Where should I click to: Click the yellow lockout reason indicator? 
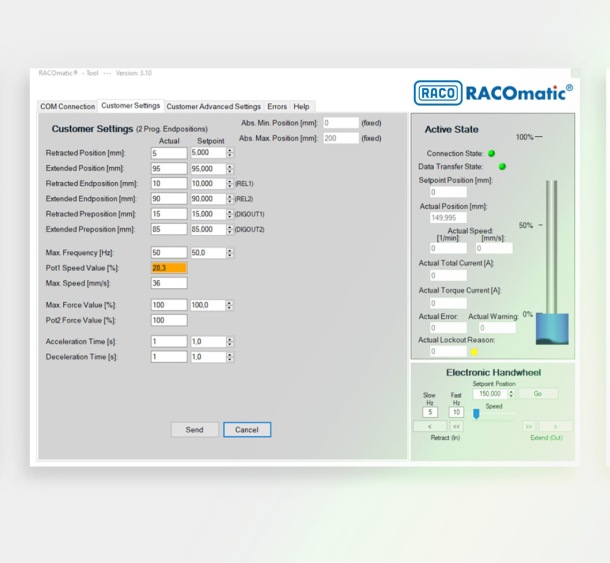tap(474, 352)
